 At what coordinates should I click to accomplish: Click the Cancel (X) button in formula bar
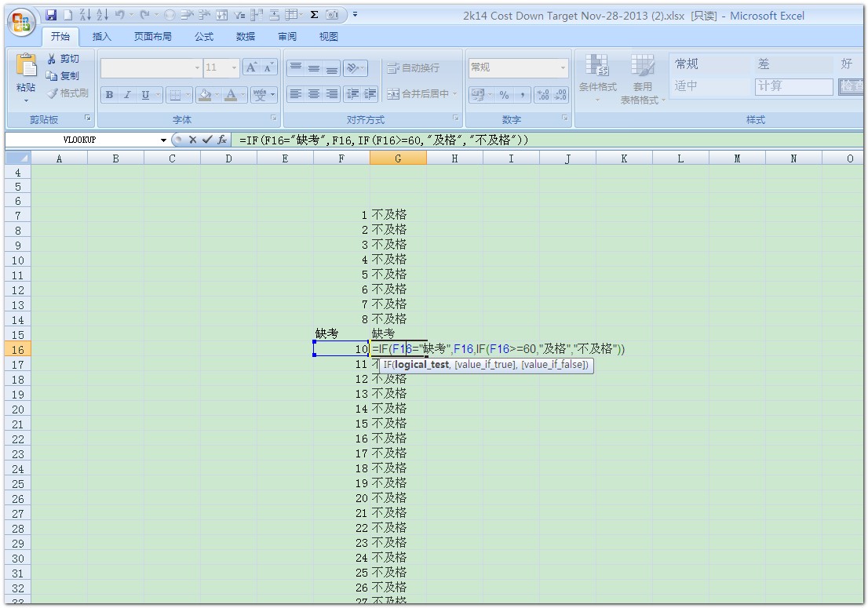point(192,140)
